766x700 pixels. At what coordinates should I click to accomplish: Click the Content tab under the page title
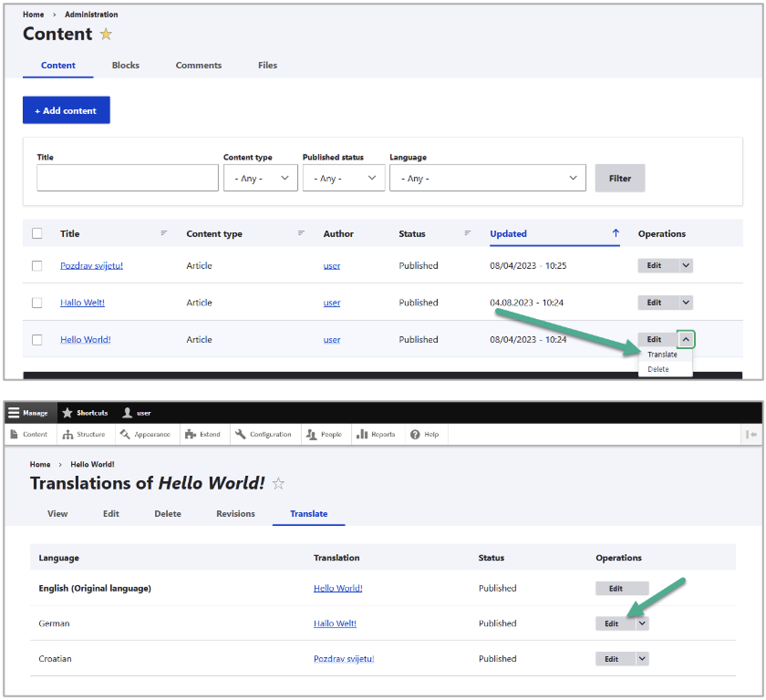click(x=58, y=65)
